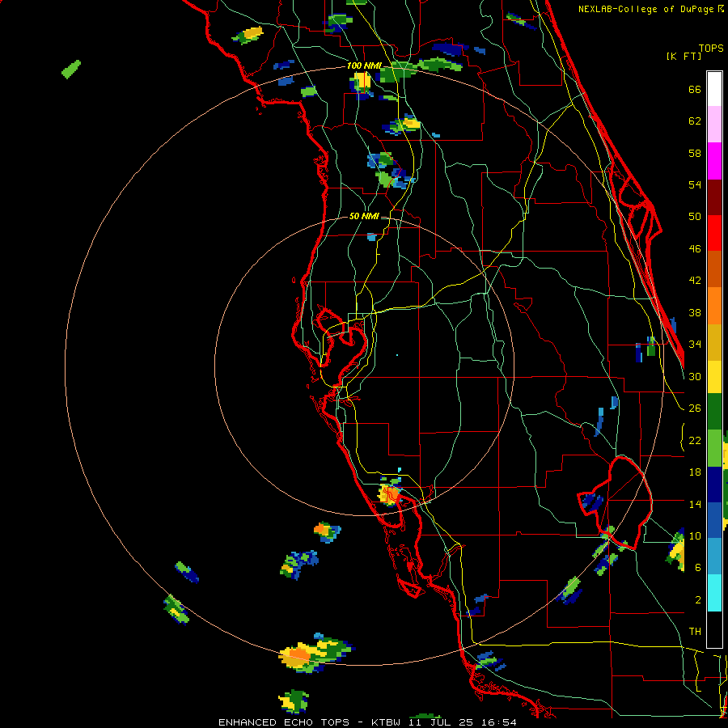Click the bright red legend swatch
The width and height of the screenshot is (728, 728).
(x=714, y=233)
